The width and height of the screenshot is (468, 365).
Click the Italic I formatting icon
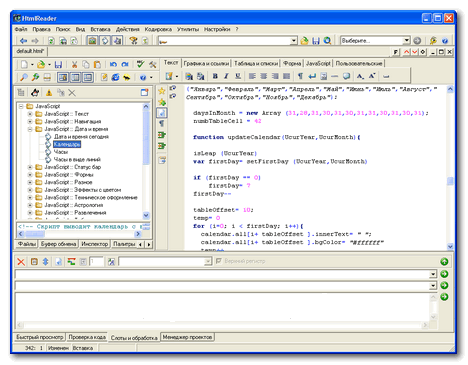tap(226, 76)
